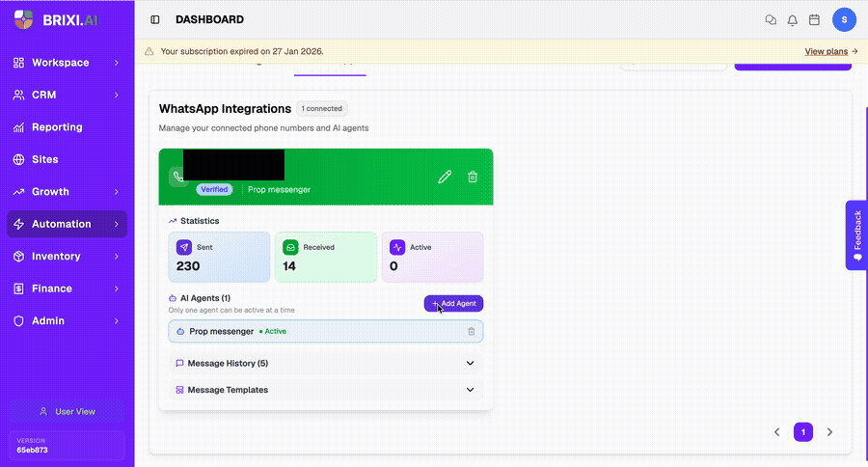The image size is (868, 467).
Task: Select page 1 in pagination
Action: click(x=803, y=432)
